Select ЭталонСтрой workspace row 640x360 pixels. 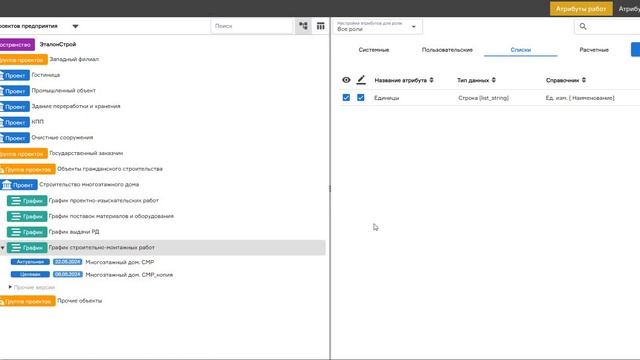[x=58, y=44]
